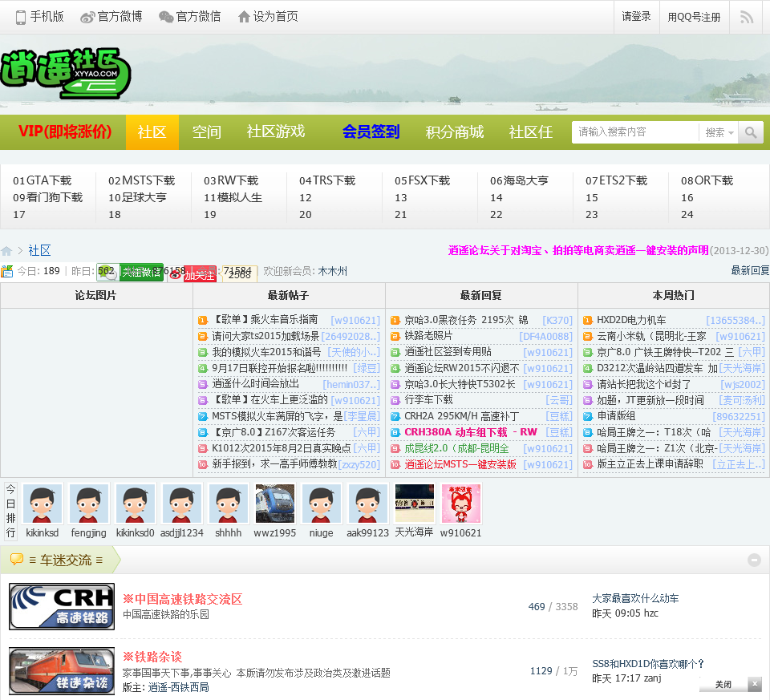Click 最新回复 link at right

pos(750,270)
